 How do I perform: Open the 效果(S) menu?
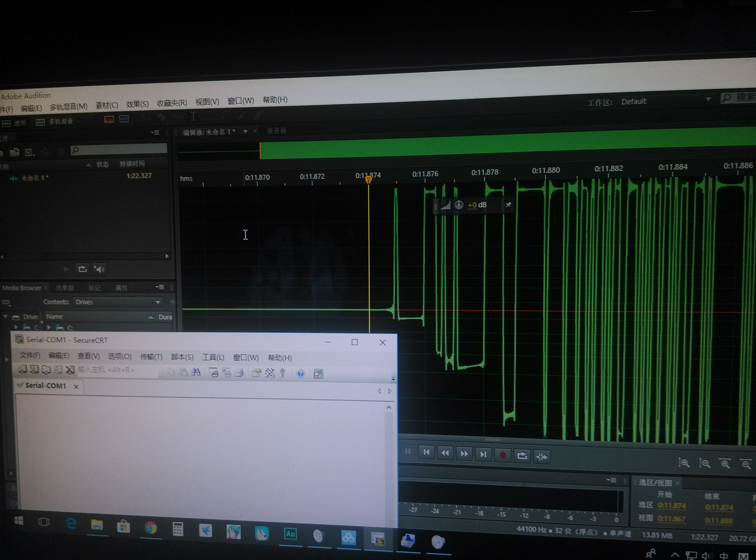pos(137,104)
